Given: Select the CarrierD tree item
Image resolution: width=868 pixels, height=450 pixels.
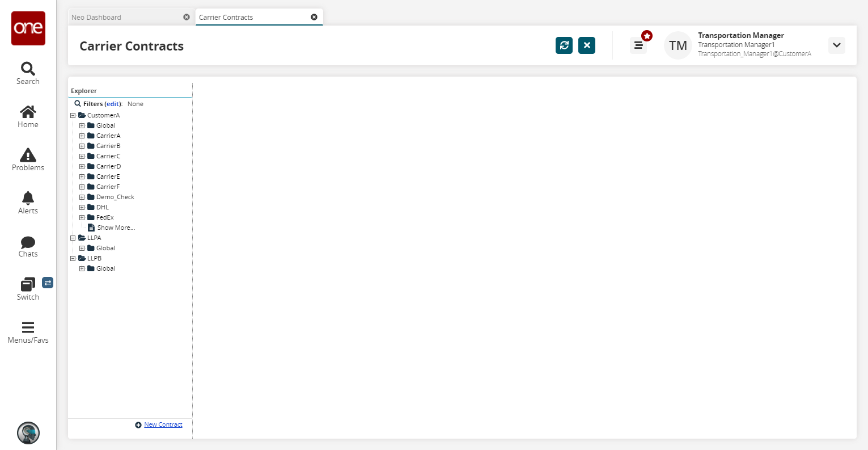Looking at the screenshot, I should (108, 166).
